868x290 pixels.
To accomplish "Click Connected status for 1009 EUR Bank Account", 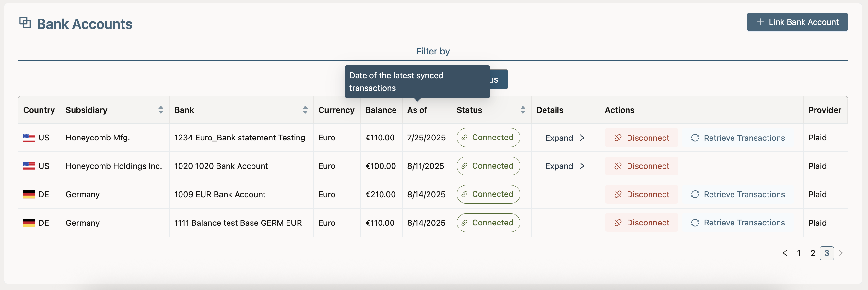I will [x=488, y=194].
